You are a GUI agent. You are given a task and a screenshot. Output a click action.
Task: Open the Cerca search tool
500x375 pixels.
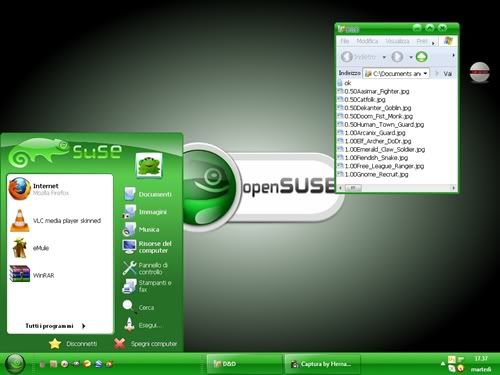[x=139, y=307]
